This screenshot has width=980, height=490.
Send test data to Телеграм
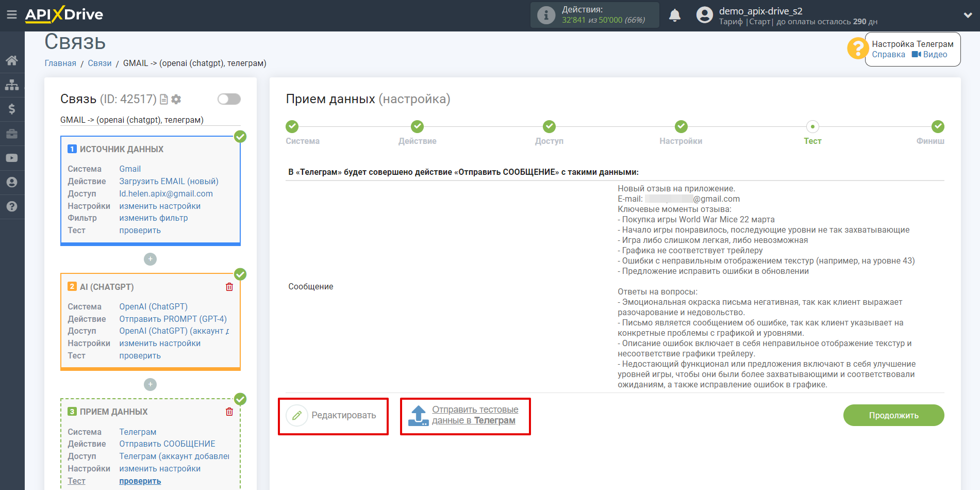(x=463, y=416)
